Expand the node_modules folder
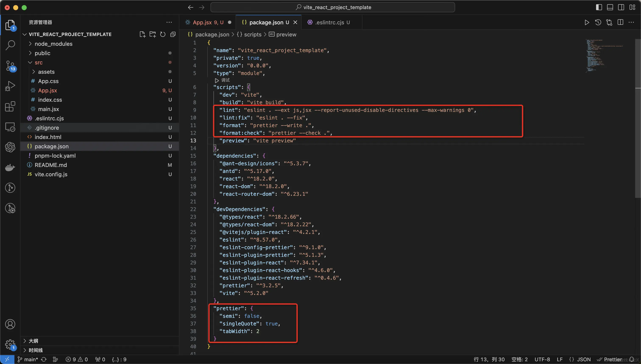Screen dimensions: 641x364 pos(53,44)
